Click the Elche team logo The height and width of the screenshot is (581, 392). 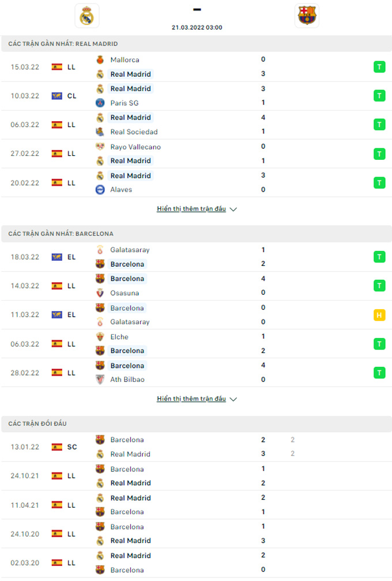click(x=100, y=336)
